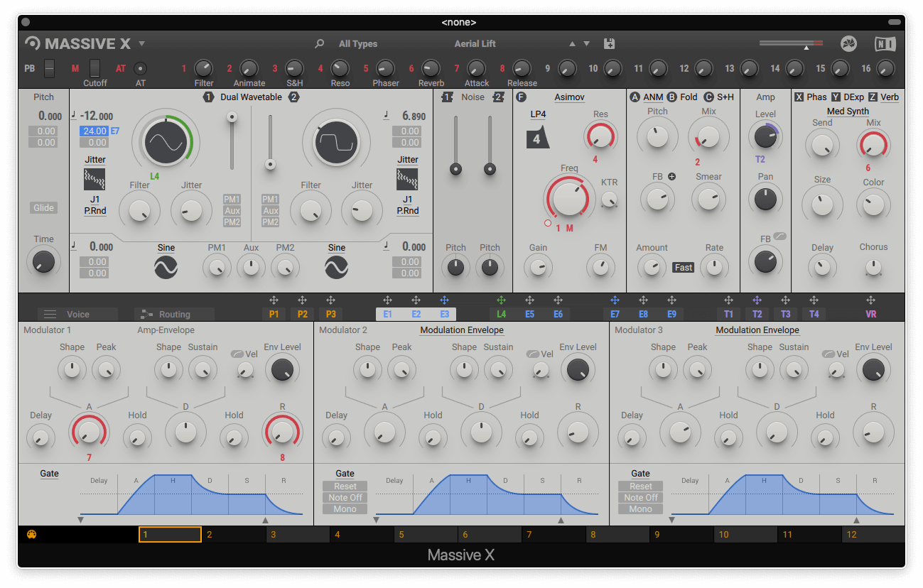Toggle PM2 routing beside oscillator 1's Jitter knob
The height and width of the screenshot is (588, 923).
click(232, 222)
